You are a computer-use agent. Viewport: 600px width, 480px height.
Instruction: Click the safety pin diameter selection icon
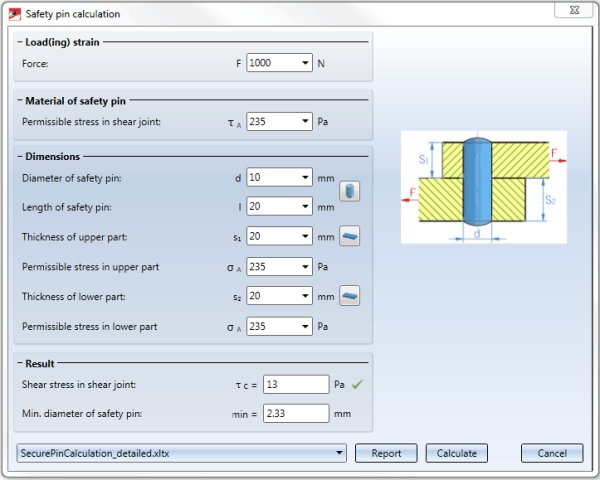[350, 191]
